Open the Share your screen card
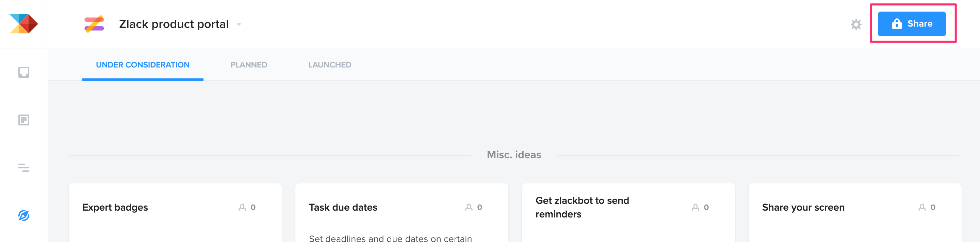Viewport: 980px width, 242px height. coord(855,213)
